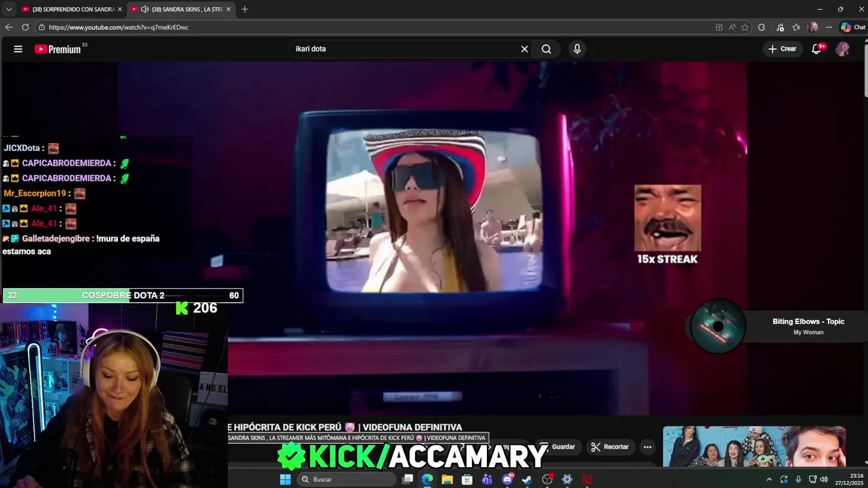
Task: Open the browser extensions puzzle icon
Action: [762, 27]
